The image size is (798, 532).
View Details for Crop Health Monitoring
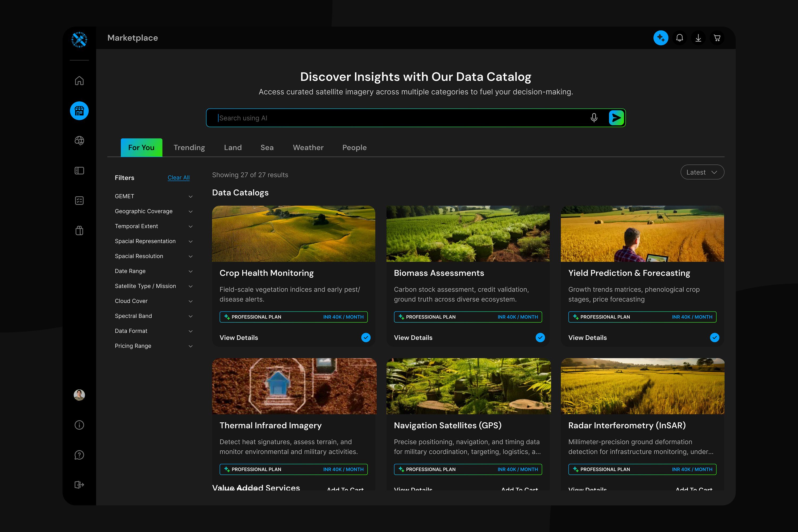[x=239, y=338]
